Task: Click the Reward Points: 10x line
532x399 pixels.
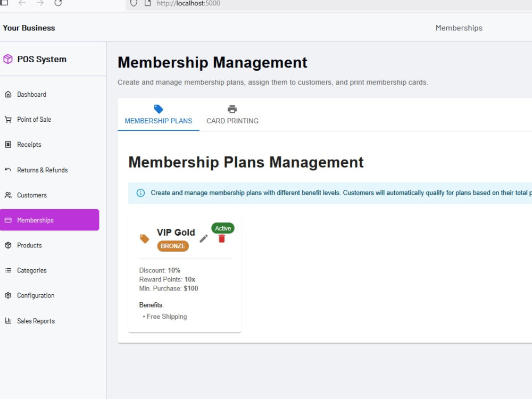Action: click(x=167, y=279)
